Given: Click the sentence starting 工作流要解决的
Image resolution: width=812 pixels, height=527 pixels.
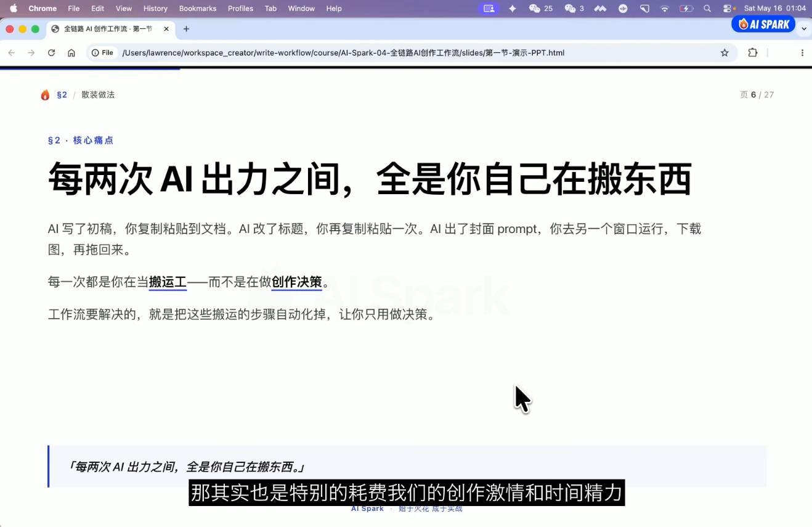Looking at the screenshot, I should point(242,314).
